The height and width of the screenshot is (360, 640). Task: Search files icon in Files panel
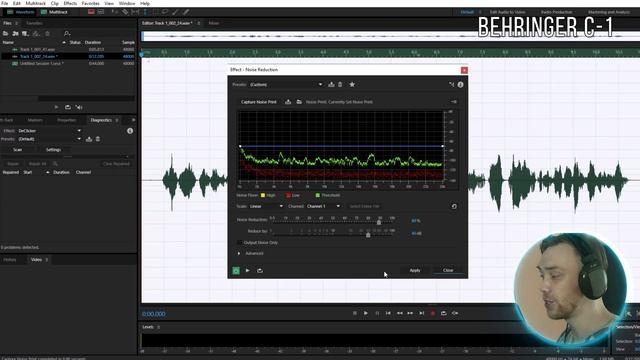(67, 33)
